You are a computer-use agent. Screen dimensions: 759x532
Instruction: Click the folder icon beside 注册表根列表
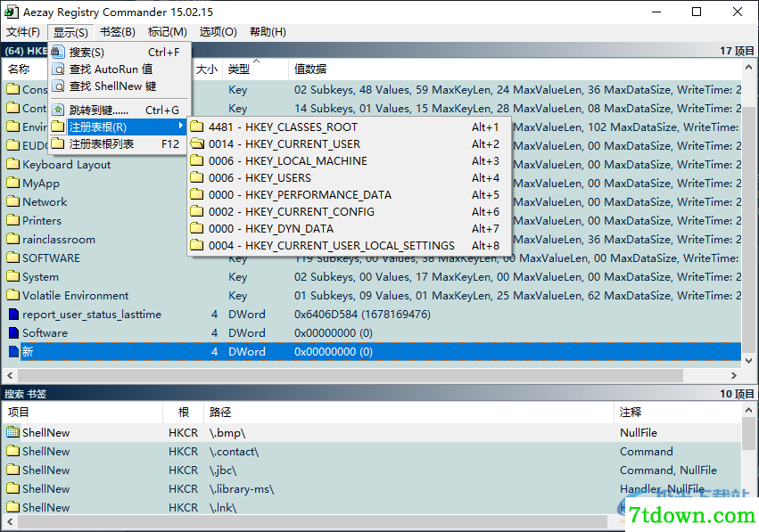(x=58, y=143)
